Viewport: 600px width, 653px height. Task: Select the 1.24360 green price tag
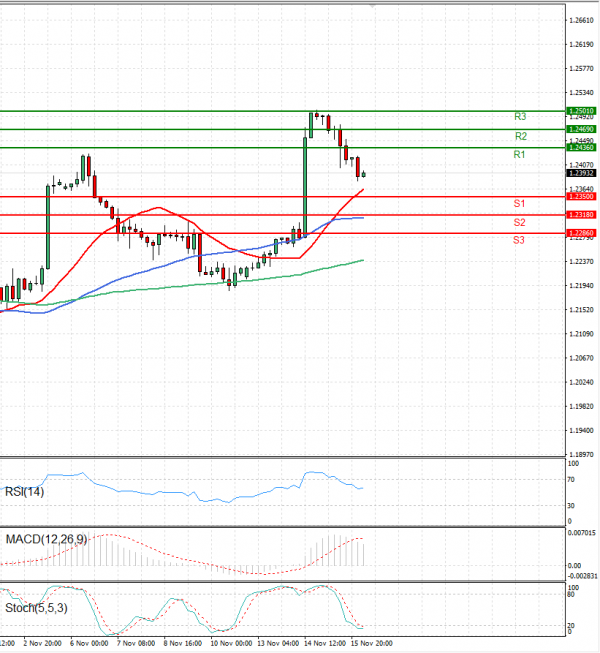pos(581,148)
